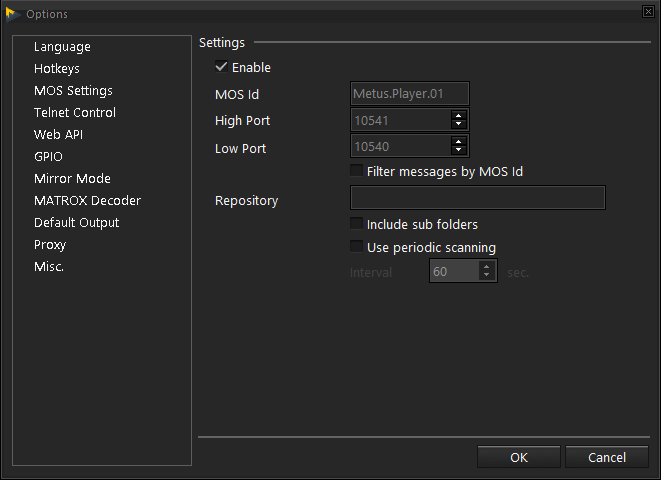The width and height of the screenshot is (661, 480).
Task: Go to the Telnet Control section
Action: coord(75,113)
